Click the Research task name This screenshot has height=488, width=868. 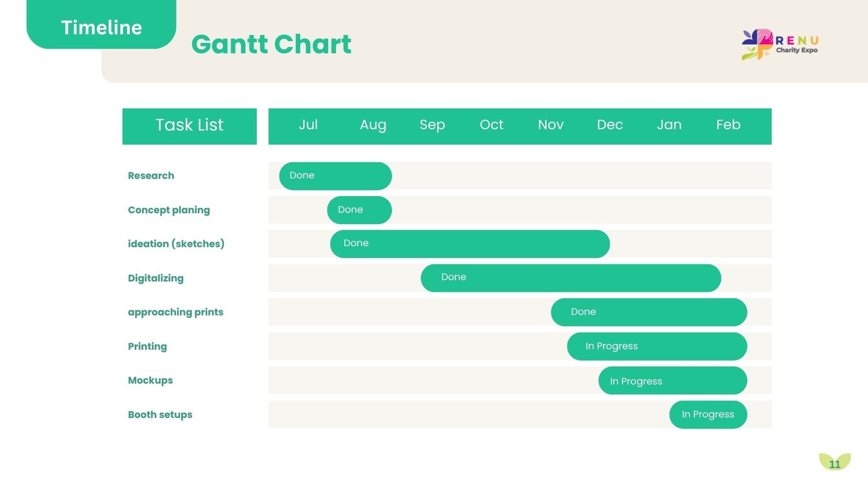151,175
